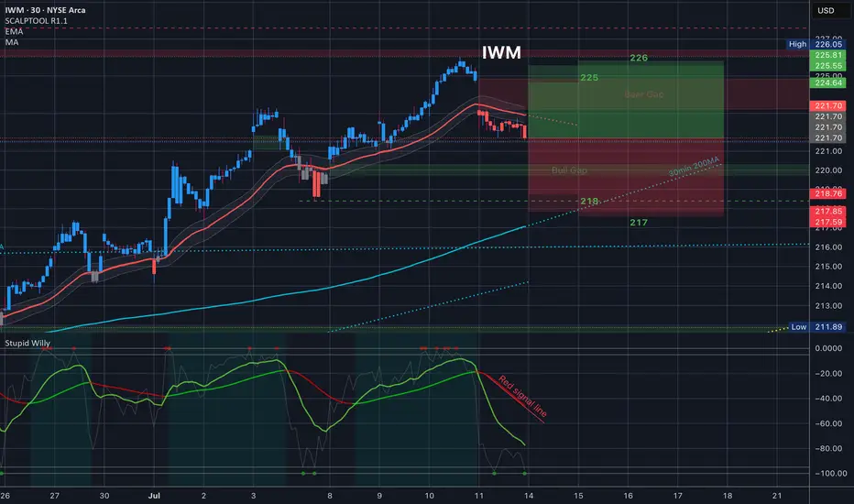Select the Red signal line annotation
This screenshot has height=504, width=854.
521,397
